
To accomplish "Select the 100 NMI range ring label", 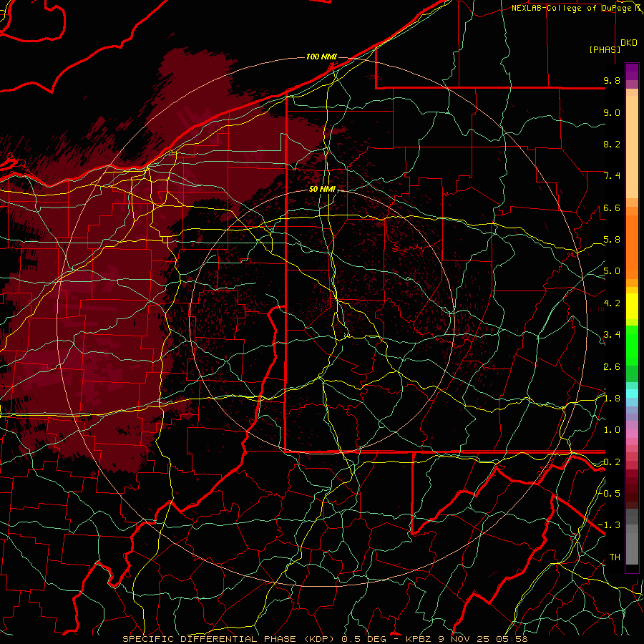I will pyautogui.click(x=321, y=57).
